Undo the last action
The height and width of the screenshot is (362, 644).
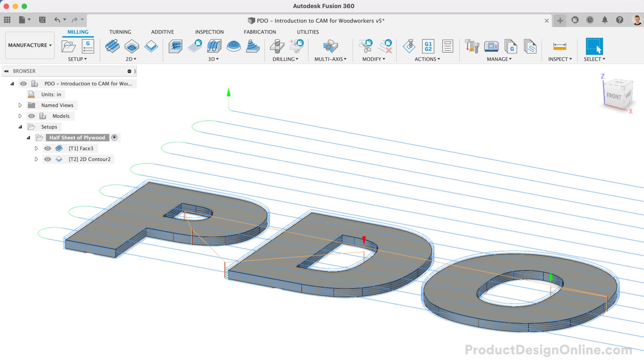[x=57, y=20]
